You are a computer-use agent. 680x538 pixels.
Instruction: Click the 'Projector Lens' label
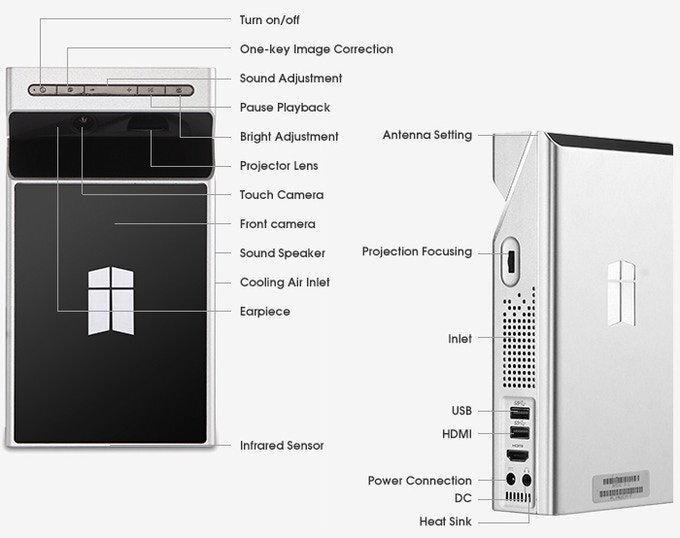pos(279,166)
